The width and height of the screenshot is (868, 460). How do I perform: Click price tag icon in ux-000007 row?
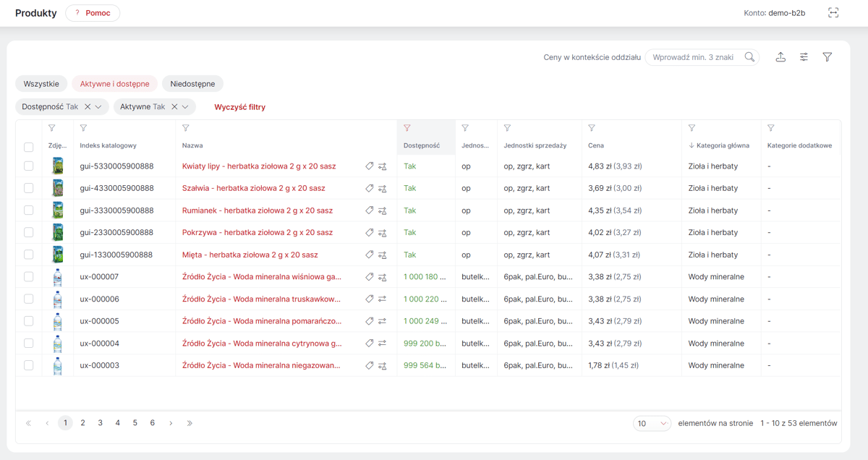pyautogui.click(x=370, y=277)
